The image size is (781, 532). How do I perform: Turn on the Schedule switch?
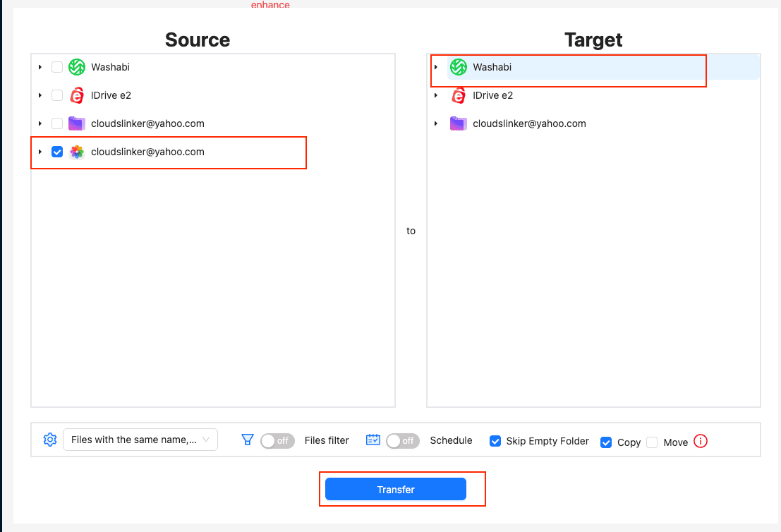[x=403, y=441]
